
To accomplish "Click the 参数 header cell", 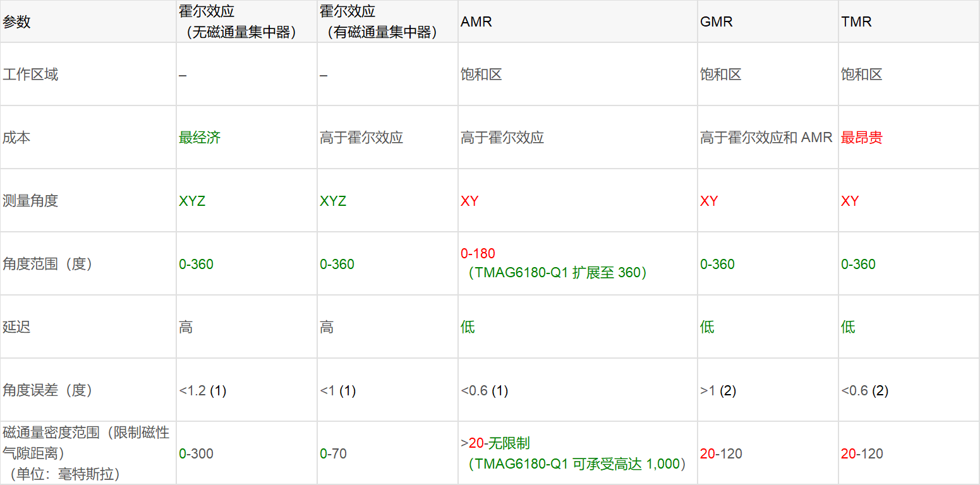I will (x=17, y=22).
